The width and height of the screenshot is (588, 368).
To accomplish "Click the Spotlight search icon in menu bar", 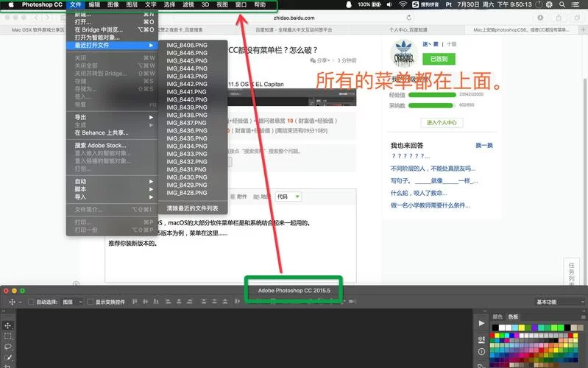I will point(562,4).
